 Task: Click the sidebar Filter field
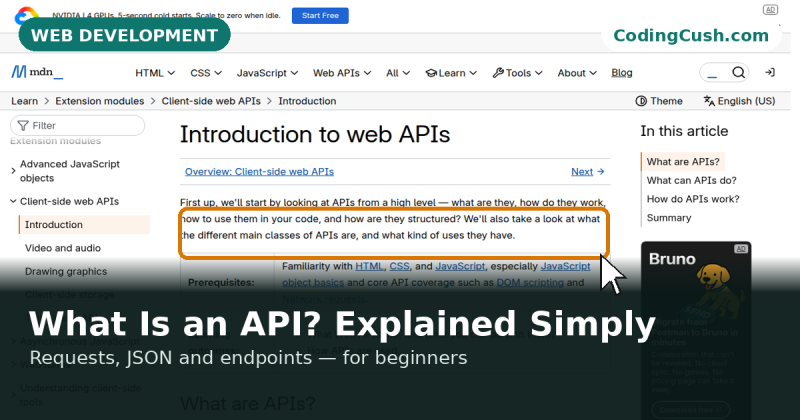click(x=78, y=126)
